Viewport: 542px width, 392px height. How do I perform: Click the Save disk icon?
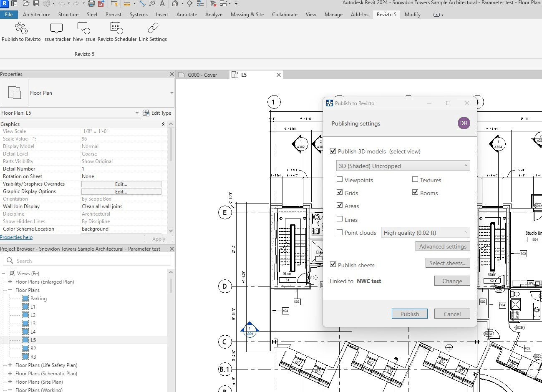(36, 3)
